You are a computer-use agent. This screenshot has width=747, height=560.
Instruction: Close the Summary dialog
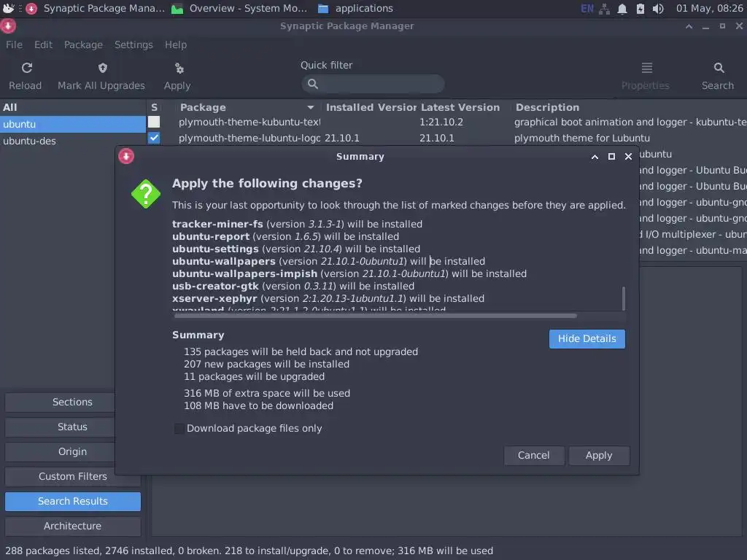point(628,157)
